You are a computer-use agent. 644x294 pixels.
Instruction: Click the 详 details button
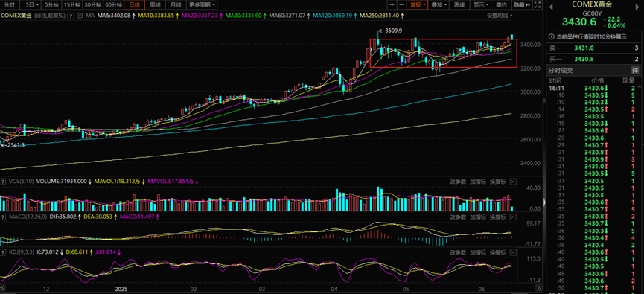[x=635, y=70]
